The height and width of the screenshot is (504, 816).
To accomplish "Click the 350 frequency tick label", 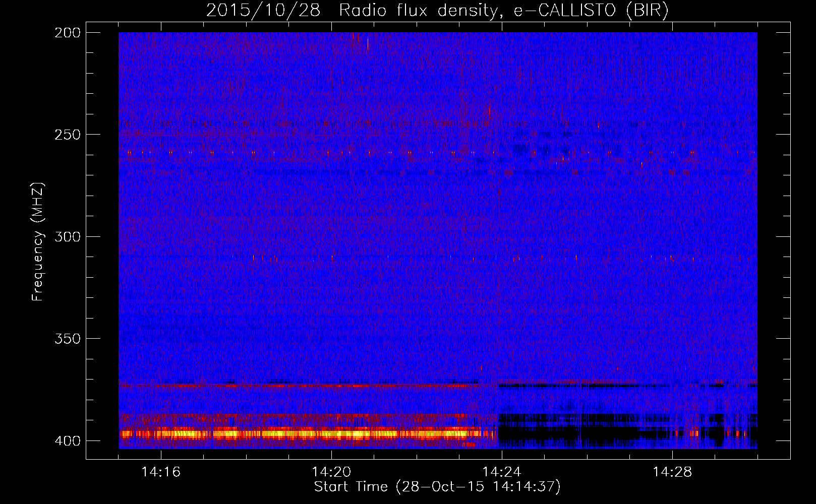I will [67, 339].
